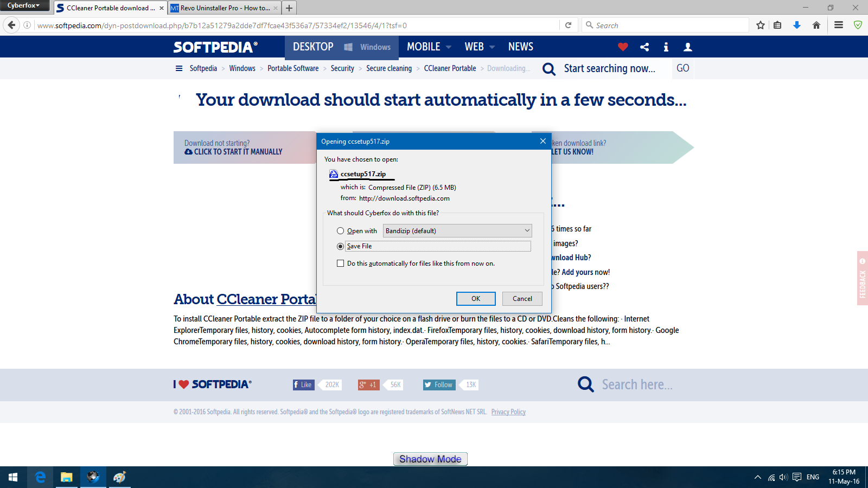Check Do this automatically for files like this
The image size is (868, 488).
point(340,264)
